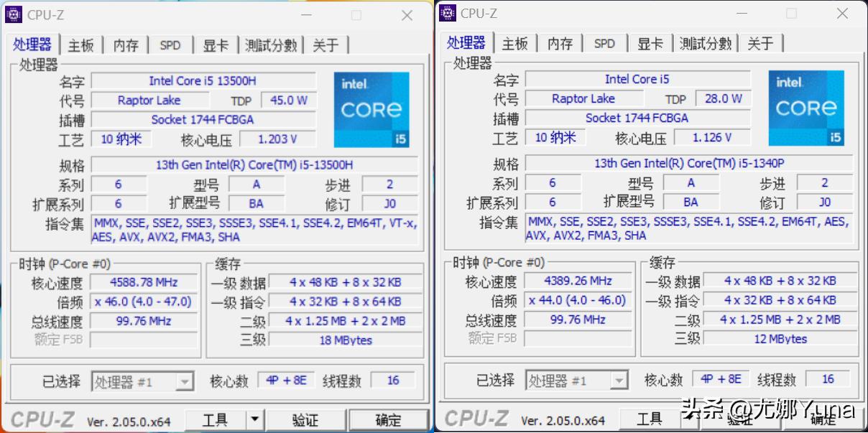The image size is (868, 433).
Task: Click the Intel Core i5 logo in right window
Action: [805, 108]
